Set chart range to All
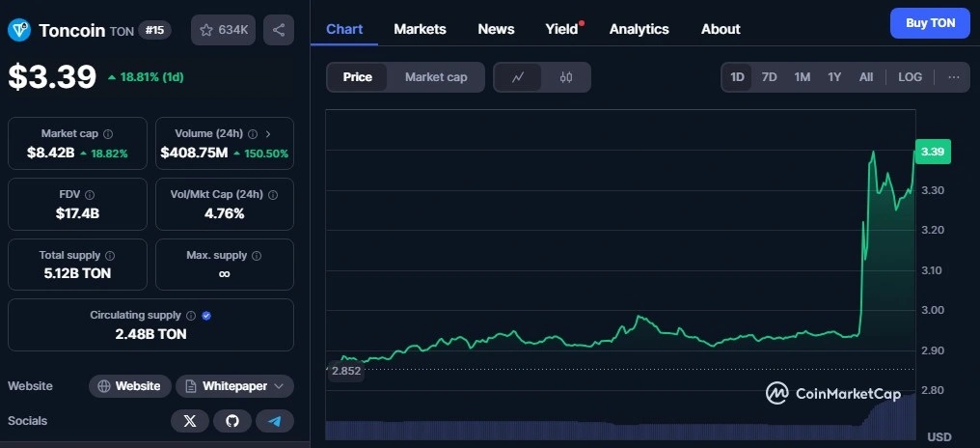Image resolution: width=980 pixels, height=448 pixels. click(865, 77)
